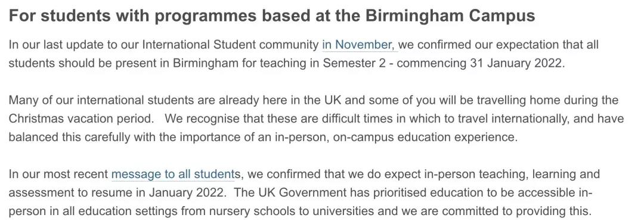Screen dimensions: 644x224
Task: Click the "in-person, on-campus education experience" phrase
Action: coord(394,137)
